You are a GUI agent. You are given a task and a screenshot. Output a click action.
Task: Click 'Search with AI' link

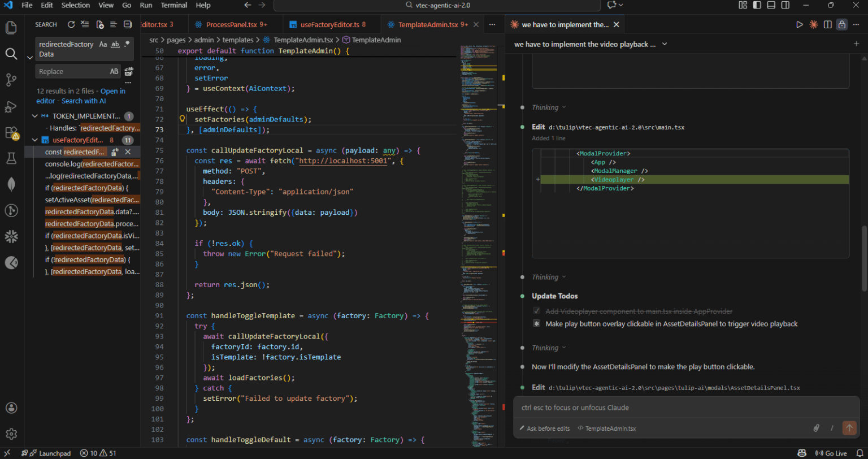[83, 101]
